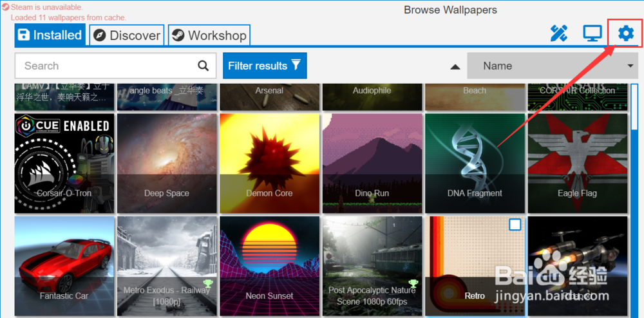The image size is (644, 318).
Task: Click the funnel icon on Filter results
Action: coord(296,65)
